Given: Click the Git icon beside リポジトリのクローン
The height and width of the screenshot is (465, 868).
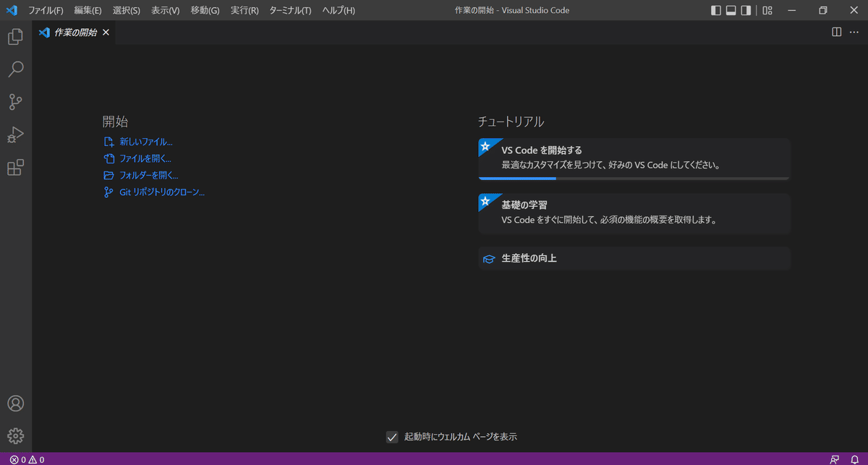Looking at the screenshot, I should point(109,192).
